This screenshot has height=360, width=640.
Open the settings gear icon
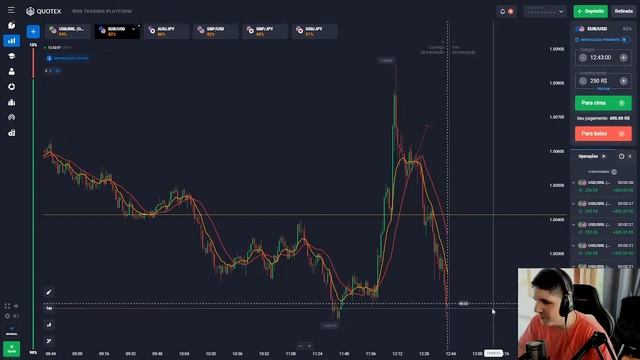pyautogui.click(x=7, y=316)
